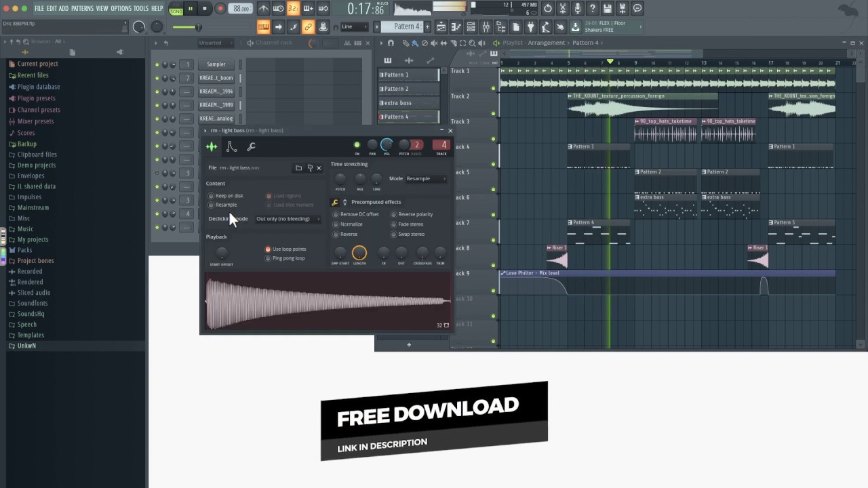868x488 pixels.
Task: Select the envelope/instrument settings tab icon in Sampler
Action: (231, 146)
